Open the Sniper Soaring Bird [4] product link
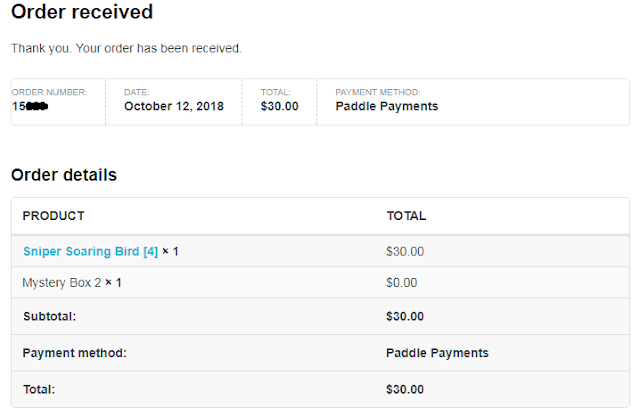The width and height of the screenshot is (640, 416). click(x=90, y=252)
